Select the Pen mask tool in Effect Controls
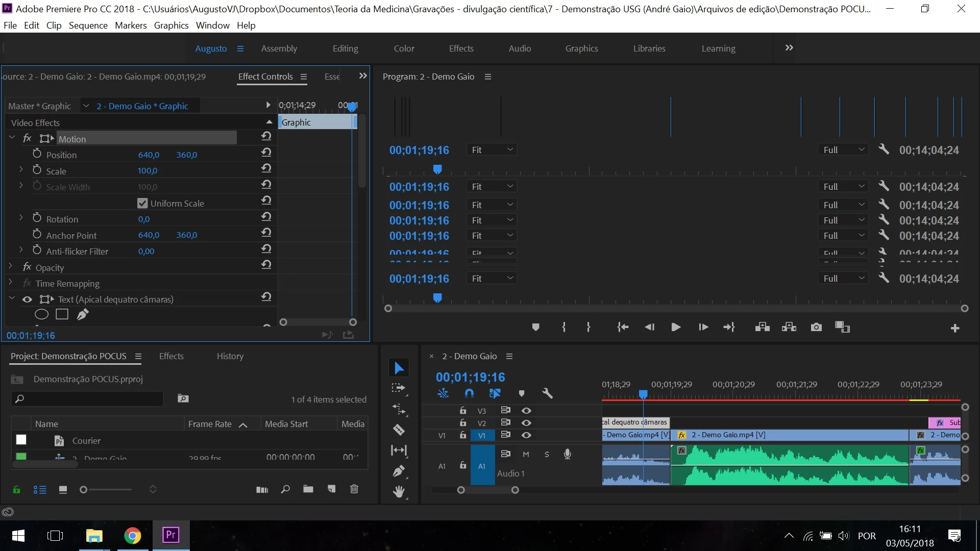The width and height of the screenshot is (980, 551). [x=82, y=315]
